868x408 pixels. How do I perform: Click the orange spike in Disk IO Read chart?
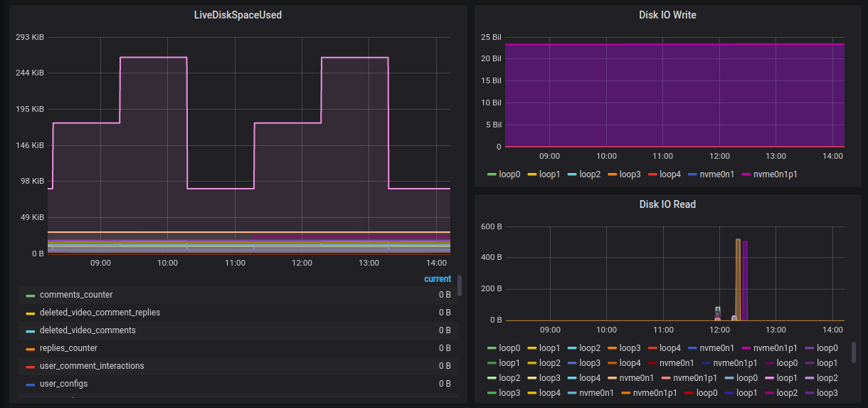738,280
